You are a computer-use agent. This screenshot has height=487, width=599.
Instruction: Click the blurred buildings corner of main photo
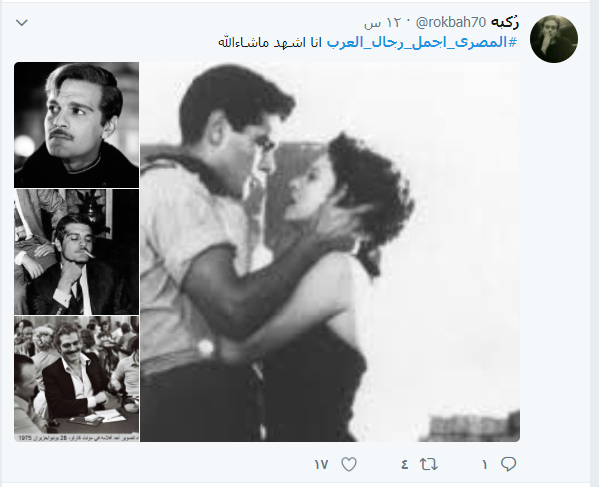(472, 426)
